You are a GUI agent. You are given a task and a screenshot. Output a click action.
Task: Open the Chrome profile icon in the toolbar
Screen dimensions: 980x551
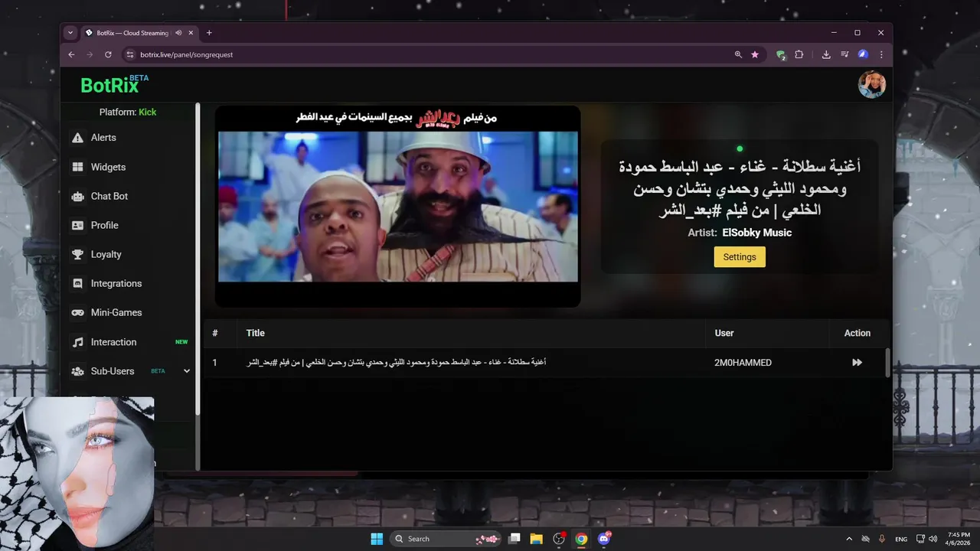(863, 54)
